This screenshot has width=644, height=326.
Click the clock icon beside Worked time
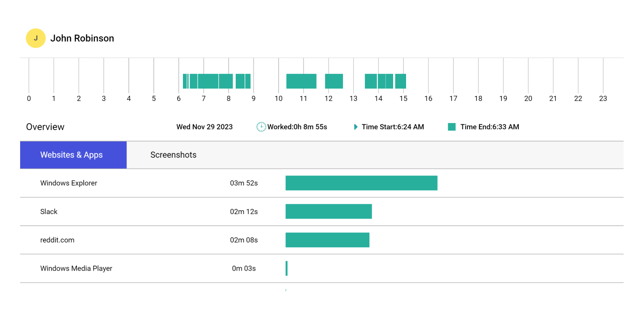pyautogui.click(x=261, y=127)
